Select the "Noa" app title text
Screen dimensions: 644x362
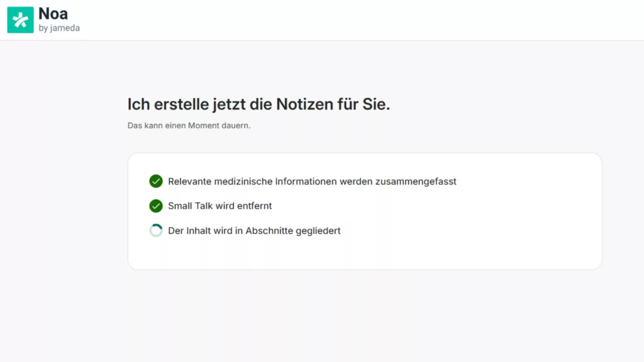click(53, 13)
